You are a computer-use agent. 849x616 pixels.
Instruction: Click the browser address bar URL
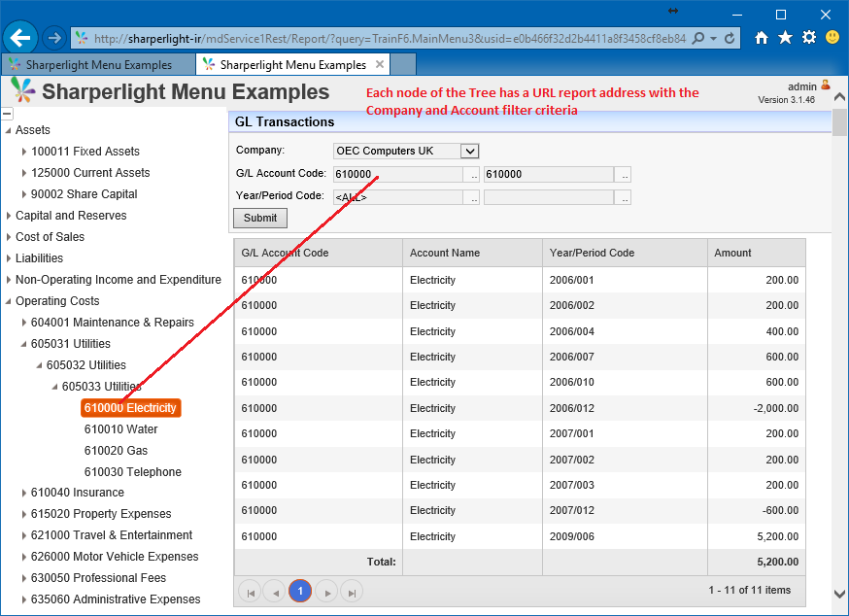click(390, 39)
